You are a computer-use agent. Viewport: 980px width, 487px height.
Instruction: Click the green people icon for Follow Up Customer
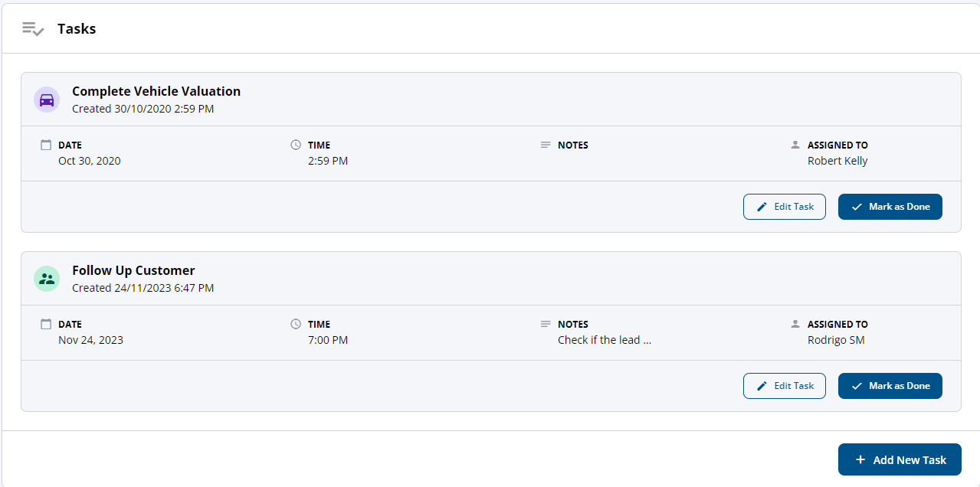[x=47, y=279]
